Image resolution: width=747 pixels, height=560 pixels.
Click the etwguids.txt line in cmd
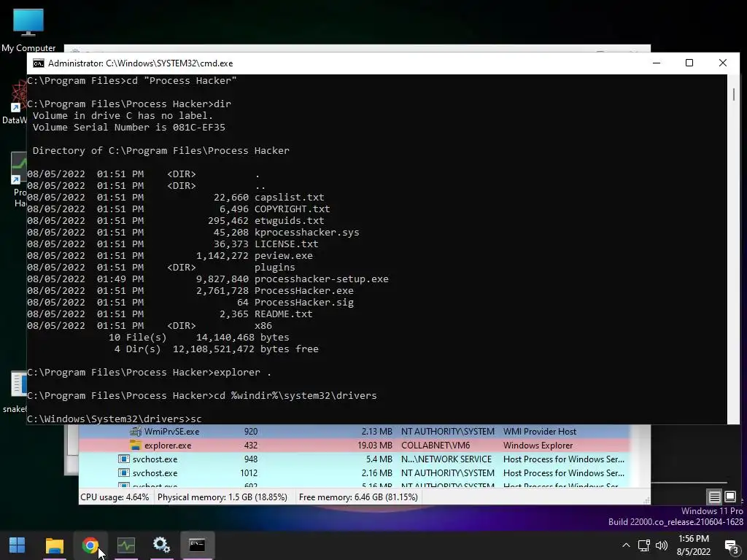point(175,221)
